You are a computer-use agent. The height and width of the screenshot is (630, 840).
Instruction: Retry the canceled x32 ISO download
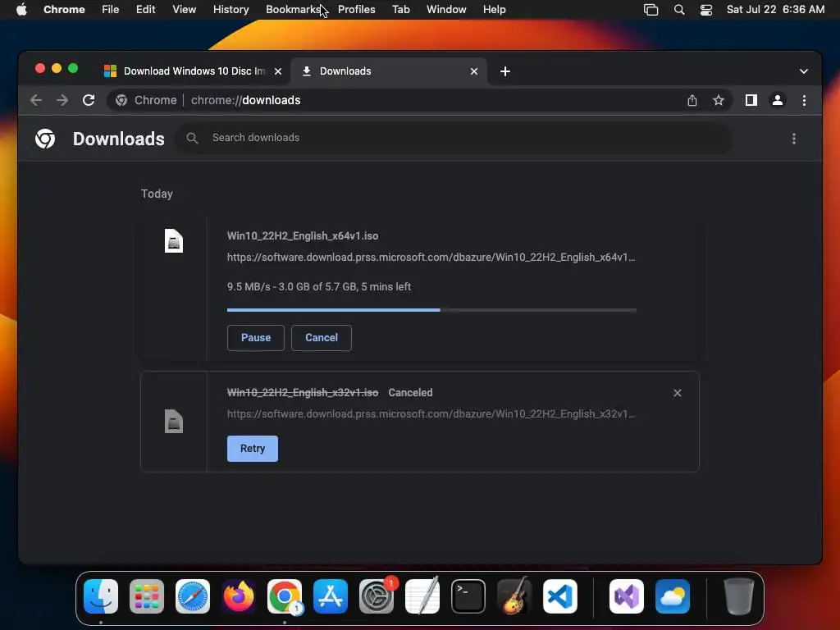coord(253,449)
